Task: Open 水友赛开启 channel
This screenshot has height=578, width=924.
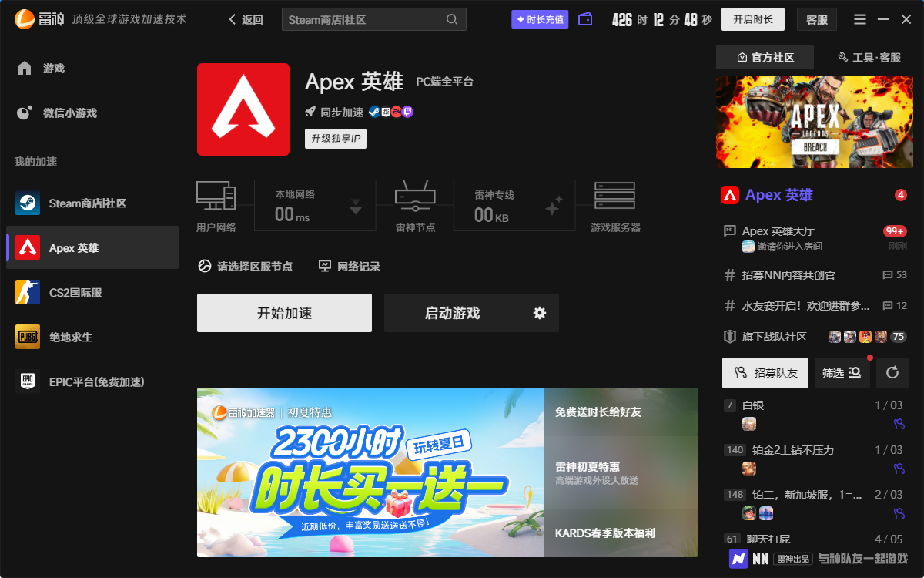Action: [x=815, y=305]
